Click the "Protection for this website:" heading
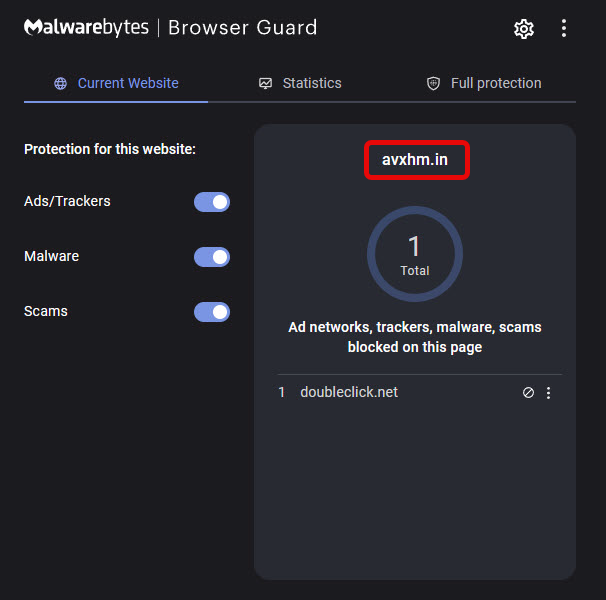Viewport: 606px width, 600px height. pos(110,149)
